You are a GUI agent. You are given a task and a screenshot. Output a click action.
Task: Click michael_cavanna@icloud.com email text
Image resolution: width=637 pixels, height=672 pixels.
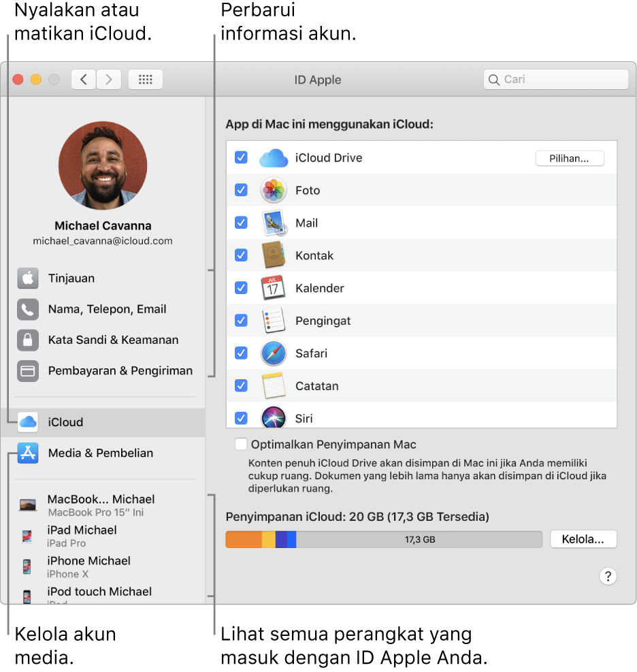[103, 241]
